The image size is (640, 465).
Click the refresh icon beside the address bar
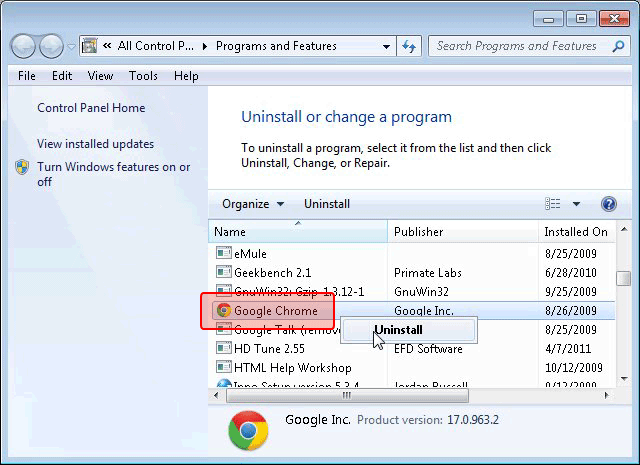(x=409, y=46)
